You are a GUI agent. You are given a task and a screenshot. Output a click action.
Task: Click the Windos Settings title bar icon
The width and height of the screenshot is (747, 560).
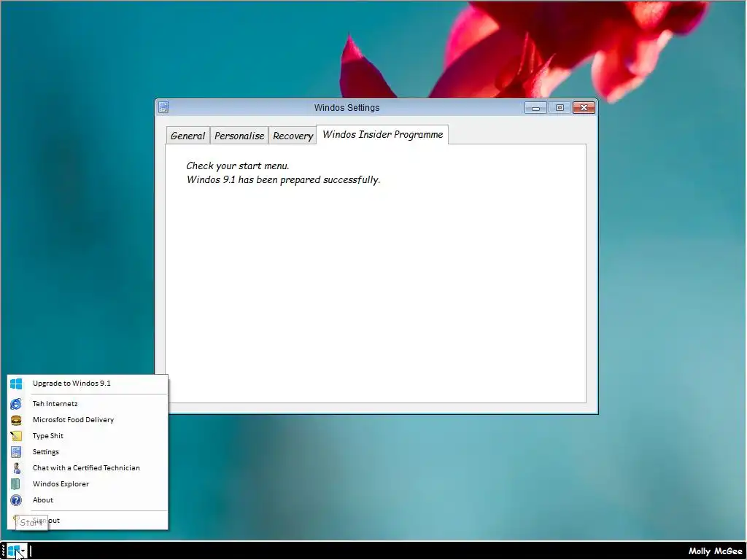pos(163,107)
